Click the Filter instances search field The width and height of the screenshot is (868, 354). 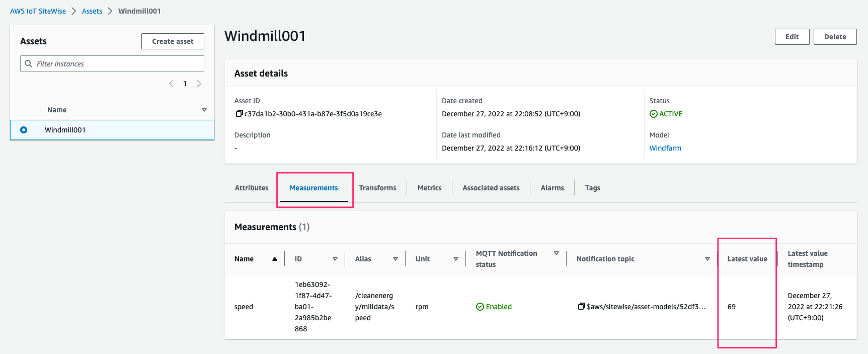click(112, 63)
